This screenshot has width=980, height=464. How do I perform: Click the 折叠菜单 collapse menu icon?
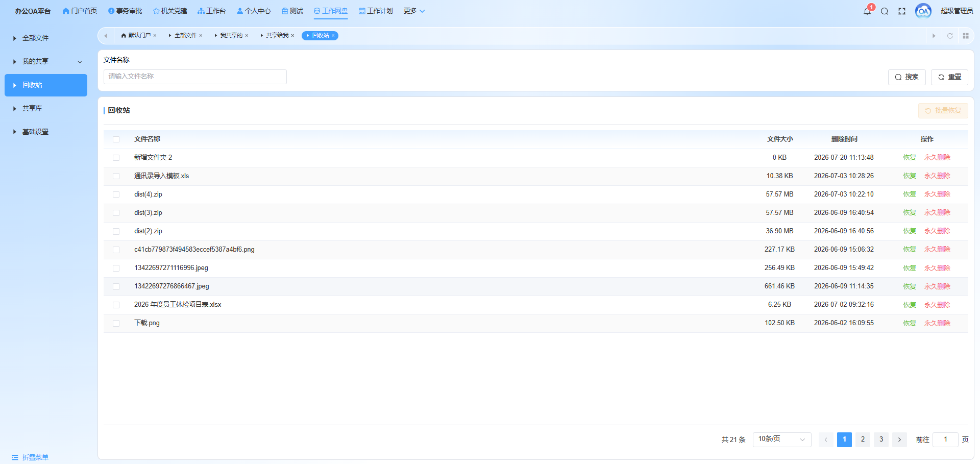point(15,457)
